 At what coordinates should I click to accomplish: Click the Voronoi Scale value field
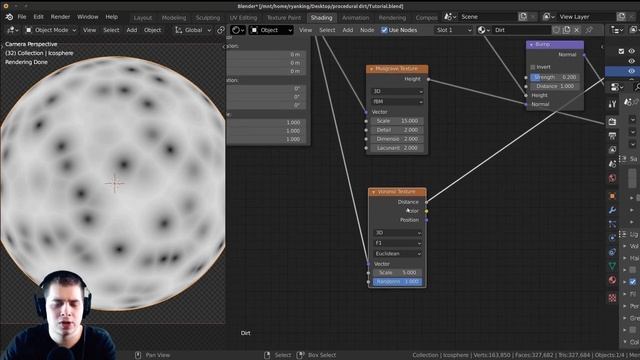(x=398, y=273)
